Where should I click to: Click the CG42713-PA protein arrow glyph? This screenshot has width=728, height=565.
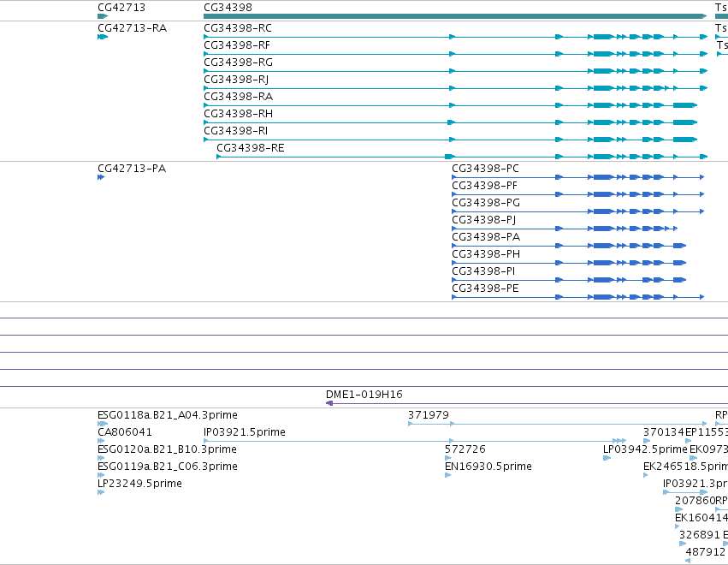[101, 177]
